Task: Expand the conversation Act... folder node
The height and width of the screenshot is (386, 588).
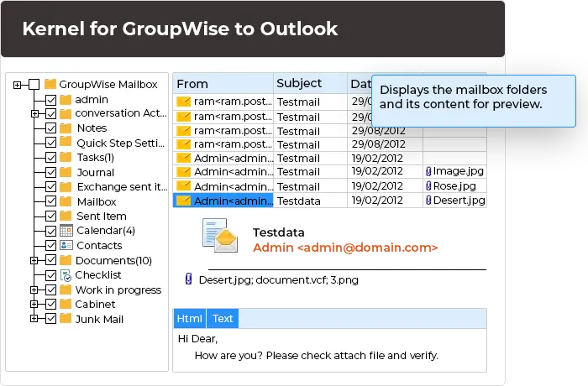Action: tap(34, 113)
